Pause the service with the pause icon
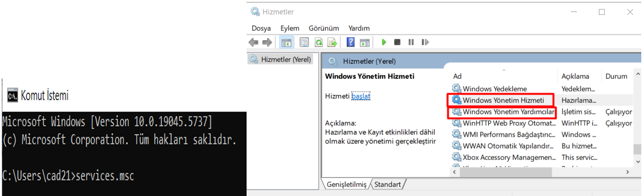 point(411,42)
